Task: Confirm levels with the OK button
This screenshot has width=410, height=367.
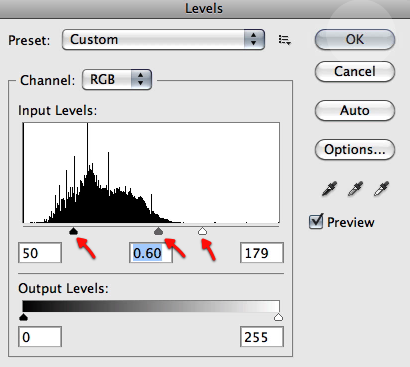Action: click(355, 39)
